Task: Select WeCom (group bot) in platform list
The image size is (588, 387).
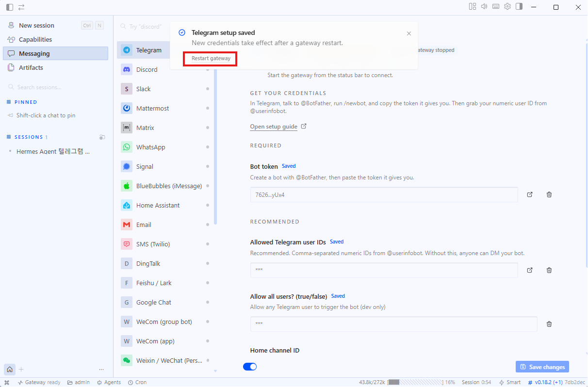Action: coord(165,322)
